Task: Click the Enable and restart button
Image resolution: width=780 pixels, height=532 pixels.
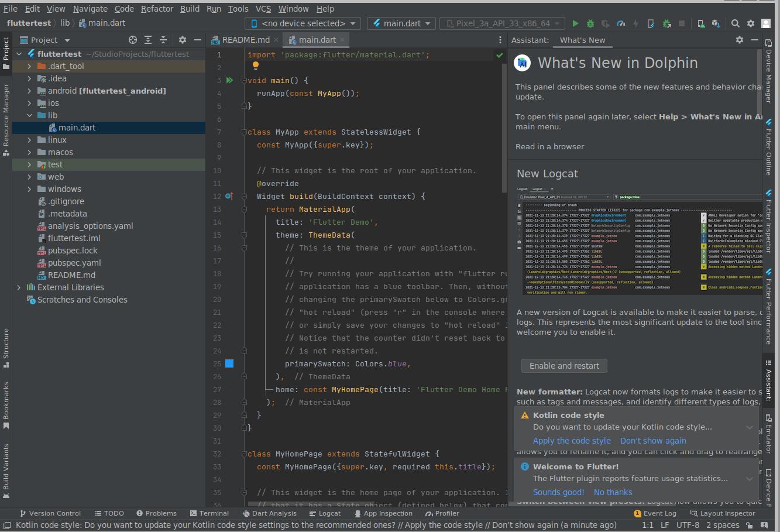Action: [564, 366]
